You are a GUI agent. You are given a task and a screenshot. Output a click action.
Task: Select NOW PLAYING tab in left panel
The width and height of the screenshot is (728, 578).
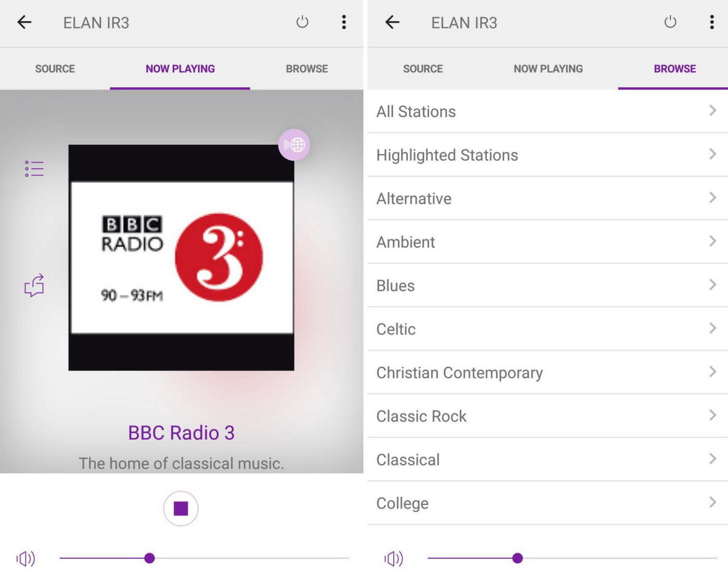click(180, 69)
